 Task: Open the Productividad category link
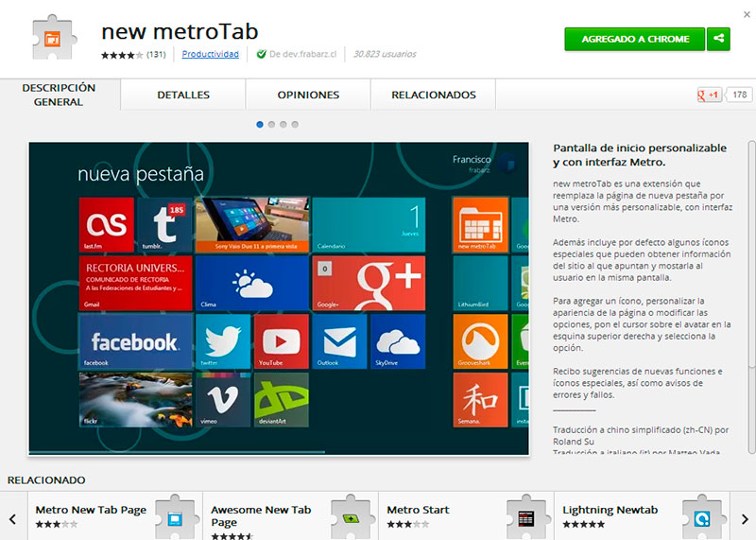pos(210,54)
